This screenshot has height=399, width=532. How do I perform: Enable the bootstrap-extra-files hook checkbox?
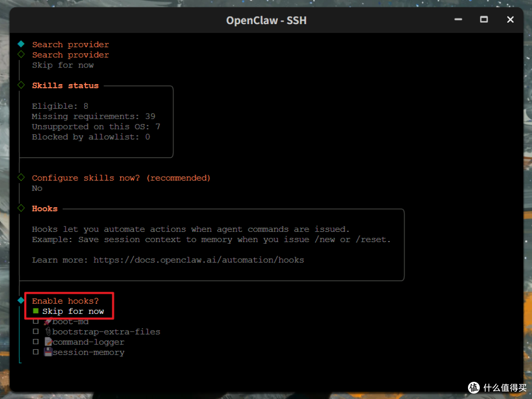coord(35,331)
